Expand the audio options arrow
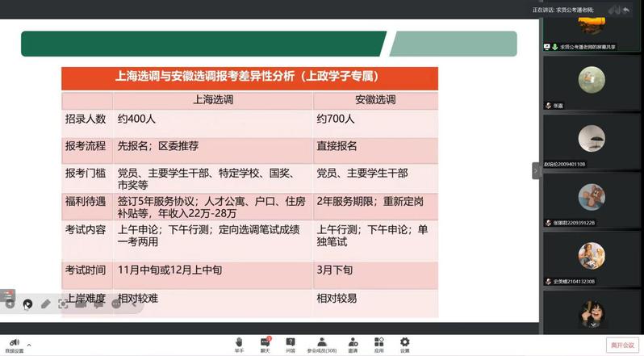Screen dimensions: 644x356 tap(28, 344)
